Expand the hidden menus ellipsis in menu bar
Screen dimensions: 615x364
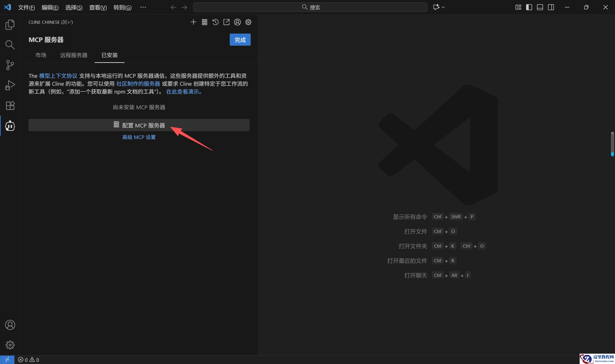coord(143,7)
